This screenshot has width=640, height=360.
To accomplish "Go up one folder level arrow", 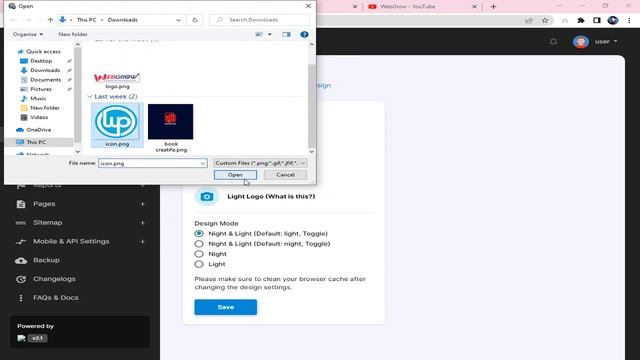I will pos(50,20).
